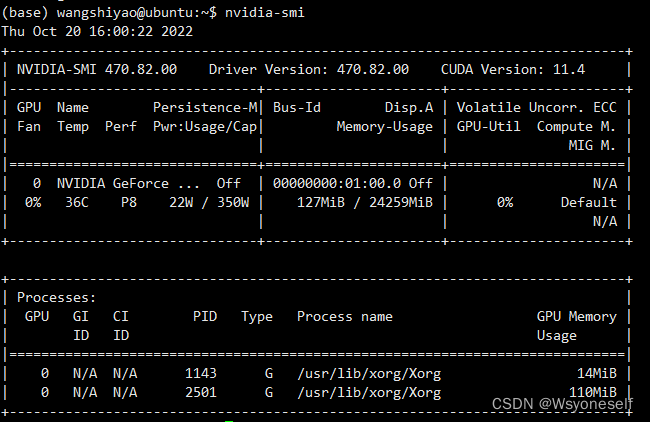
Task: Click the 127MiB / 24259MiB memory value
Action: [x=363, y=202]
